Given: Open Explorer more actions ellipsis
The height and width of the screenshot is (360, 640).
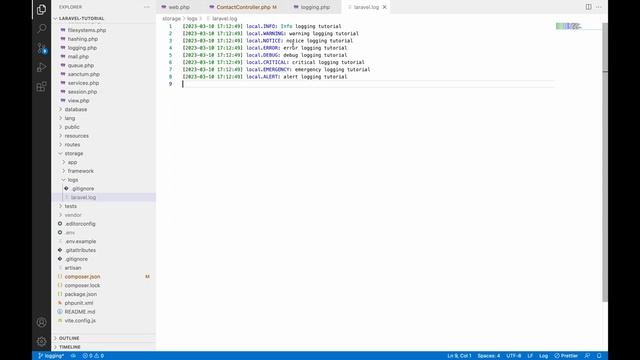Looking at the screenshot, I should 147,7.
